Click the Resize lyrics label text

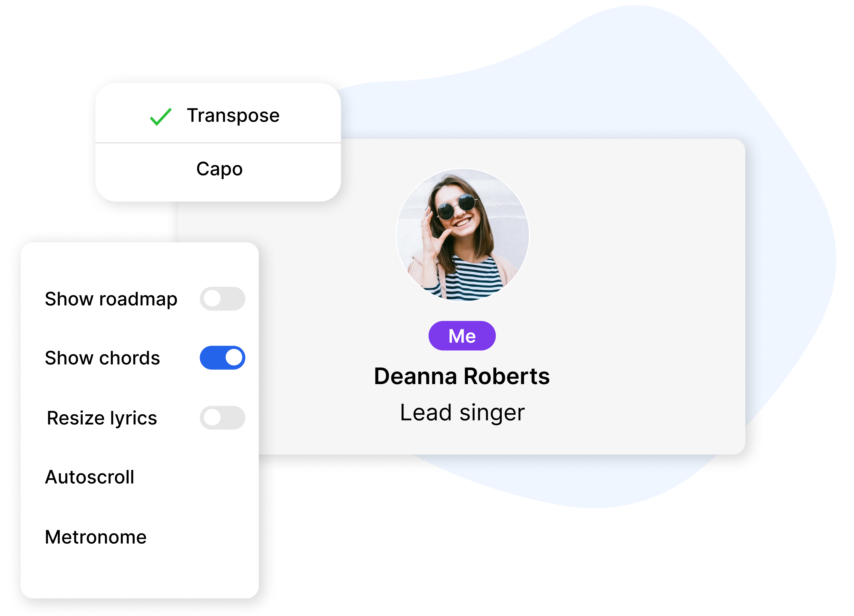tap(101, 417)
